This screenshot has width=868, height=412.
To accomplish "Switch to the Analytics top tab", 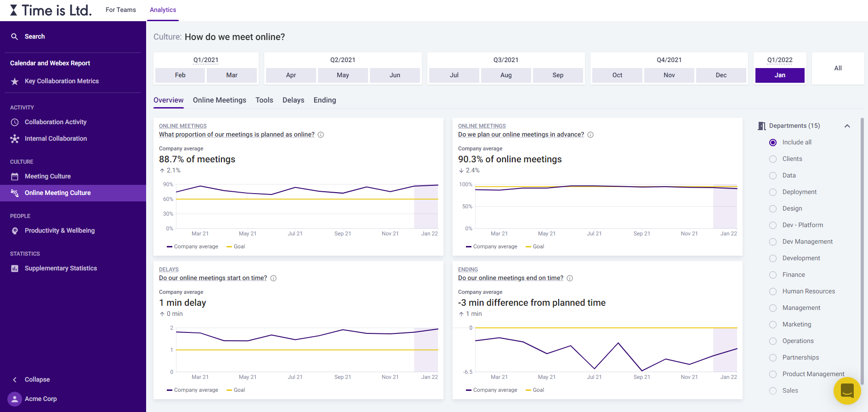I will pos(163,10).
